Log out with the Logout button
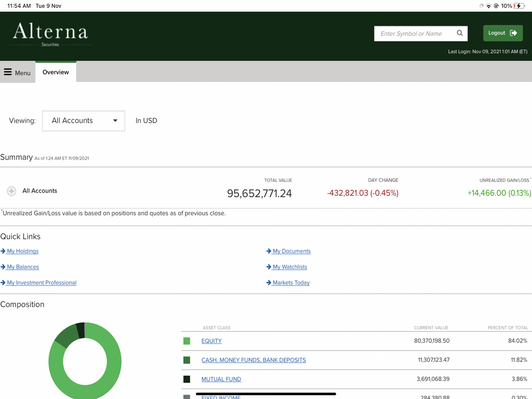The width and height of the screenshot is (532, 399). (503, 33)
